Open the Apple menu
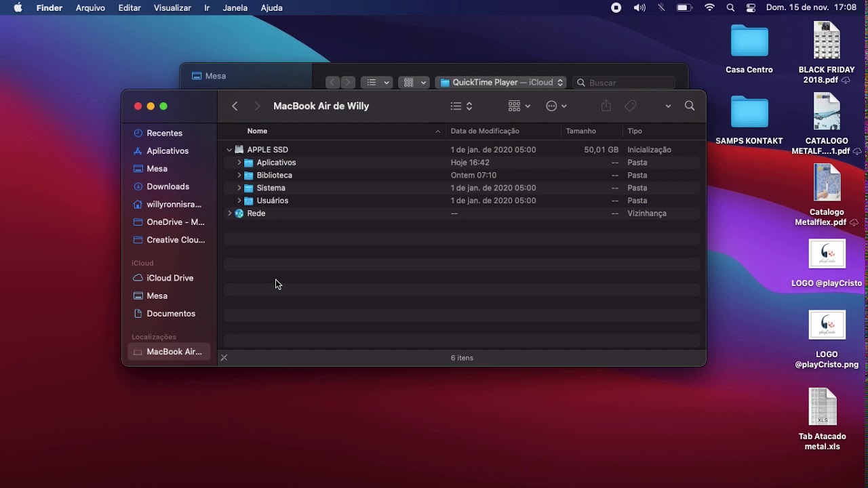868x488 pixels. [x=18, y=7]
